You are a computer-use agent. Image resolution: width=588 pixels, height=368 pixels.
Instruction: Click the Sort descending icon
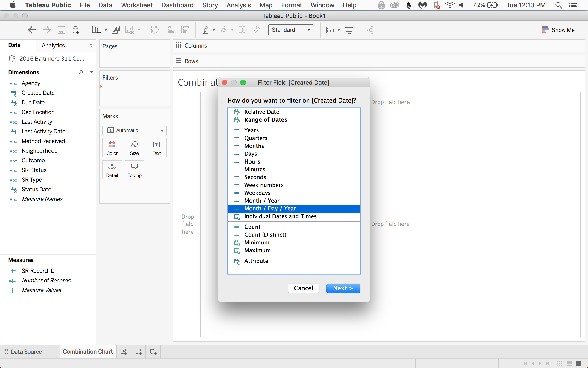point(185,30)
